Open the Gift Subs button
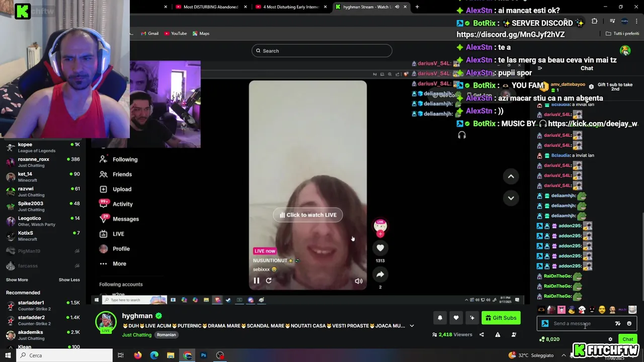This screenshot has height=362, width=644. [501, 318]
